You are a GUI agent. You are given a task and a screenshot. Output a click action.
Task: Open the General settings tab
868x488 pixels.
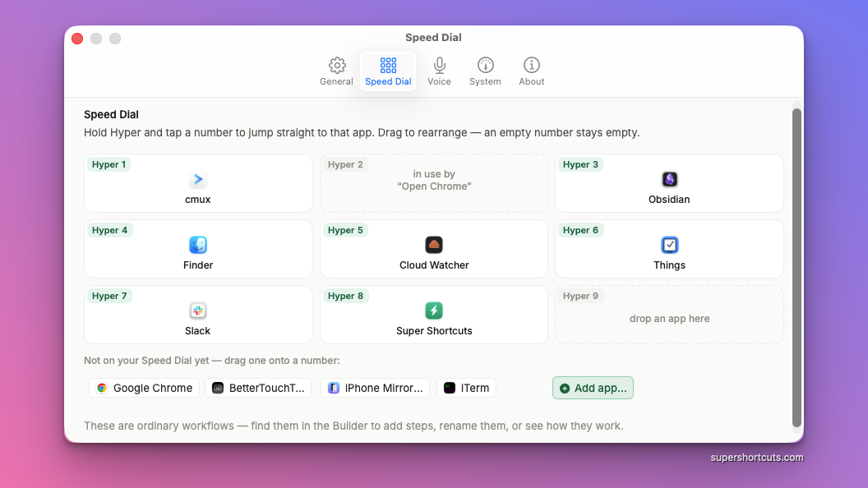coord(336,71)
